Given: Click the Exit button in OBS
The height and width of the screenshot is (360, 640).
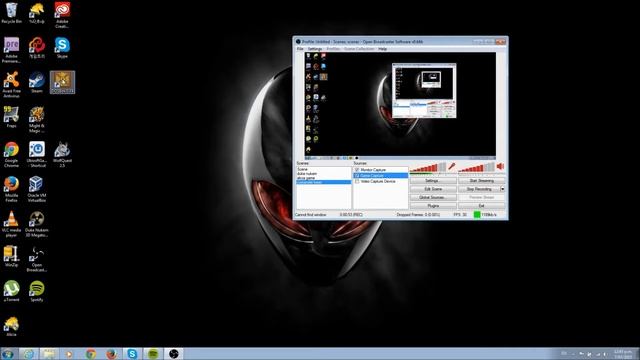Looking at the screenshot, I should coord(481,206).
